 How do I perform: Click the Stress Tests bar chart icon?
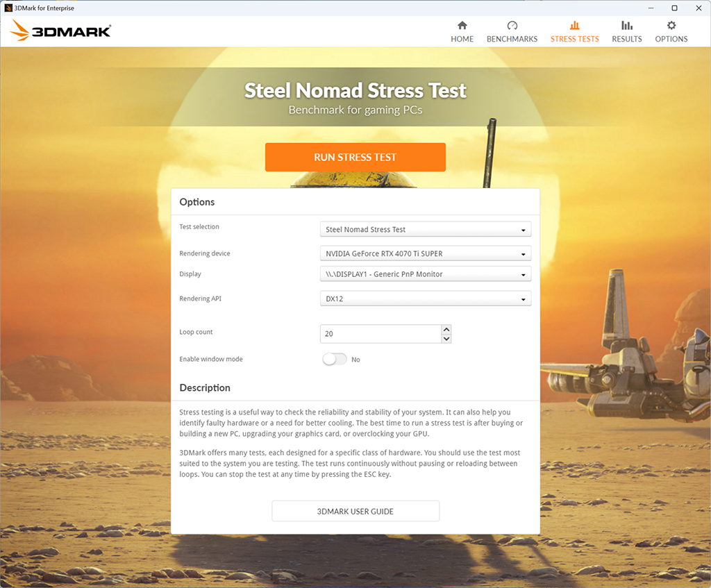pos(574,26)
